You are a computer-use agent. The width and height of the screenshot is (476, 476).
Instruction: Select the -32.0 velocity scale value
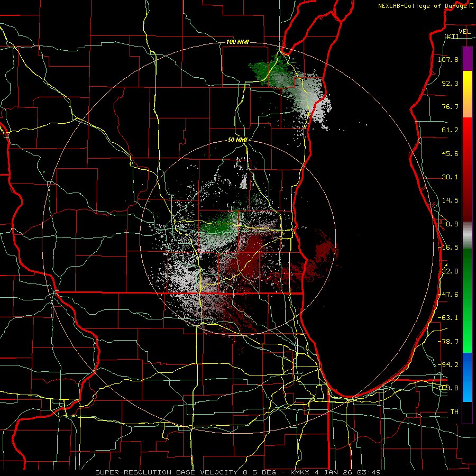pos(448,271)
